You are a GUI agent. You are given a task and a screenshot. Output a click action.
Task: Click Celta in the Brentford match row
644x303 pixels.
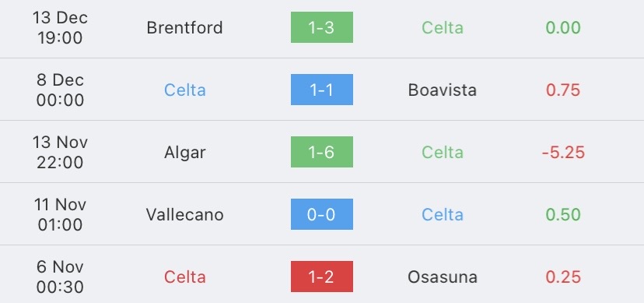click(x=443, y=27)
